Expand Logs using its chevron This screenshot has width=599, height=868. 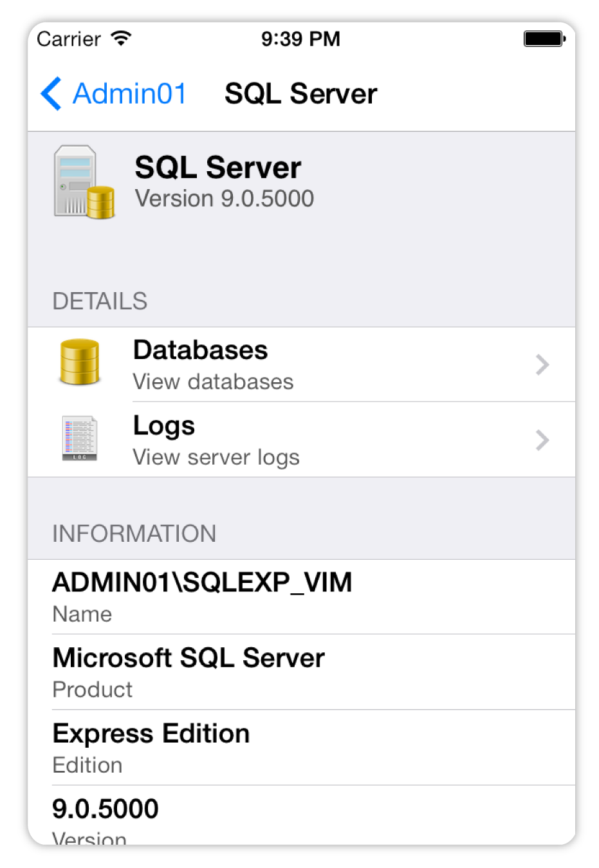click(542, 440)
